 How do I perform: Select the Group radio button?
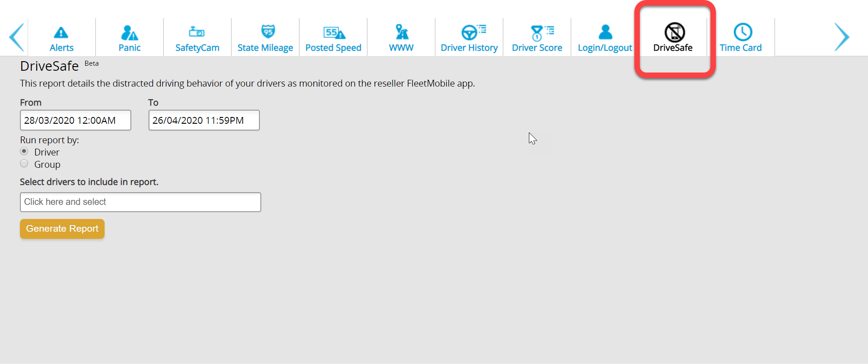pyautogui.click(x=24, y=164)
